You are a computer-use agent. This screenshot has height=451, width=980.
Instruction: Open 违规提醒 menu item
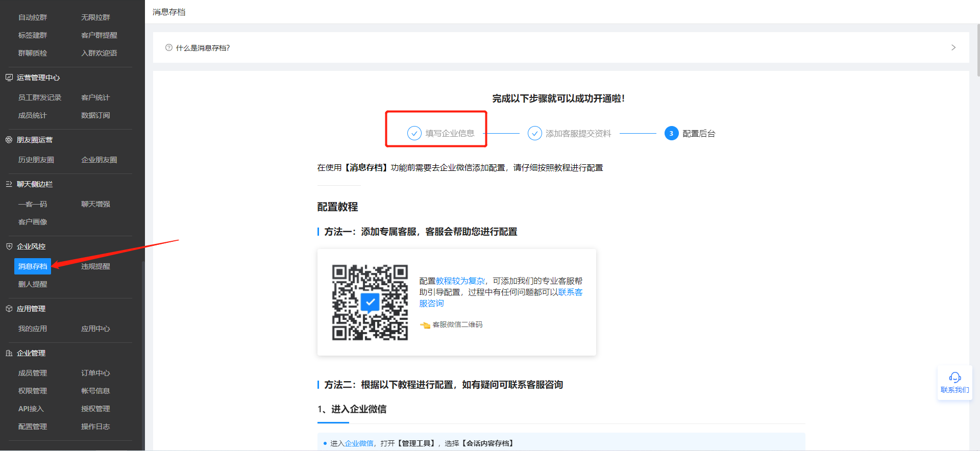pyautogui.click(x=95, y=266)
